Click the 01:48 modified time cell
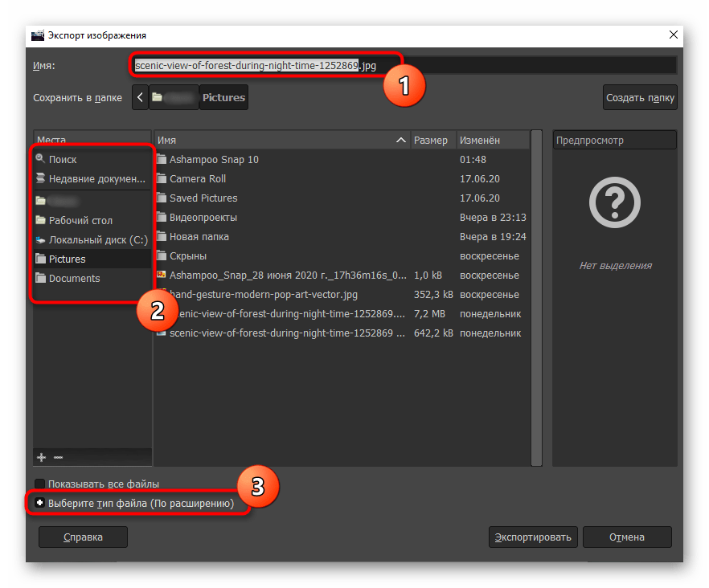 pos(473,160)
